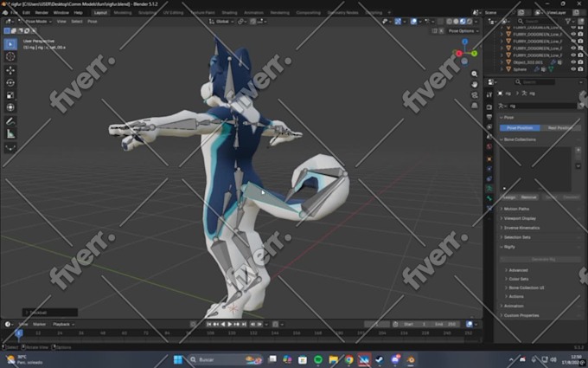
Task: Open the Output properties tab
Action: [x=489, y=117]
